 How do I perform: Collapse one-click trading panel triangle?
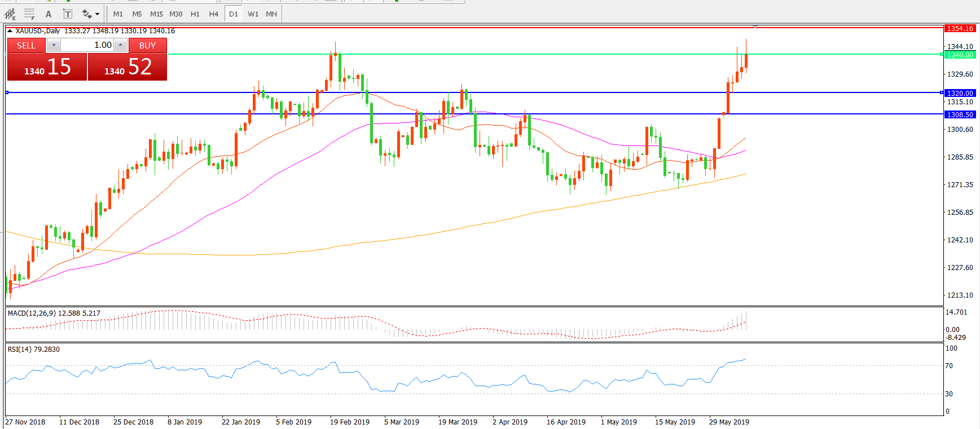click(x=10, y=31)
